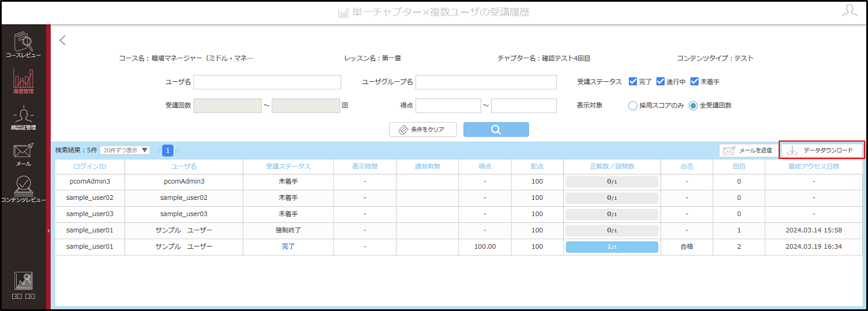Open the user profile icon at top right
The image size is (868, 311).
[x=849, y=10]
